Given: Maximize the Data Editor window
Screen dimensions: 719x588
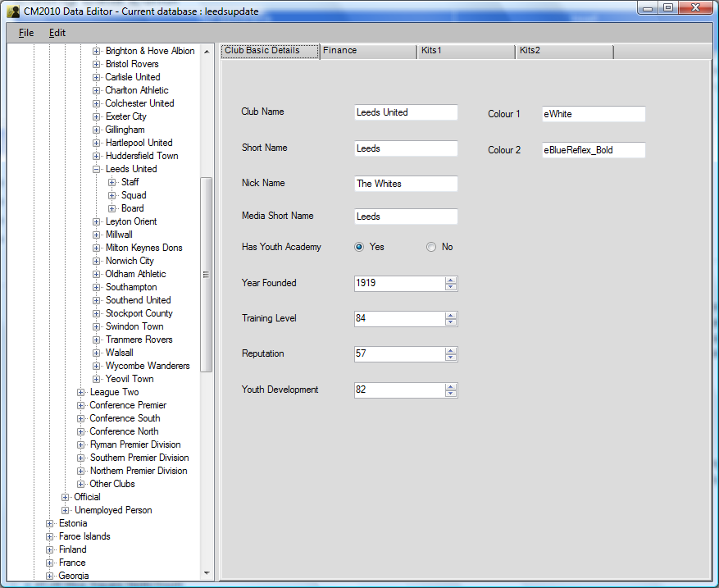Looking at the screenshot, I should (668, 7).
